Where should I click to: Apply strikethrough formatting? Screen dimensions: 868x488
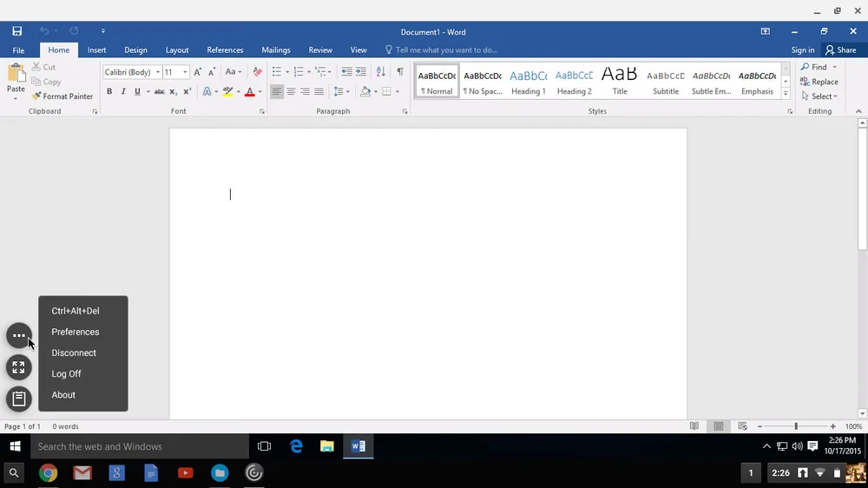[159, 91]
